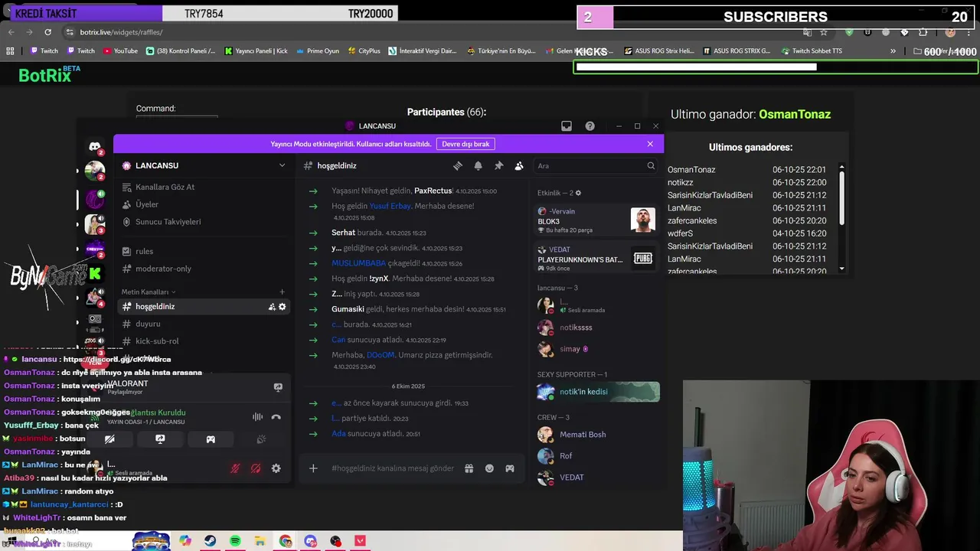Open Etkinlik section settings gear
Image resolution: width=980 pixels, height=551 pixels.
point(578,193)
